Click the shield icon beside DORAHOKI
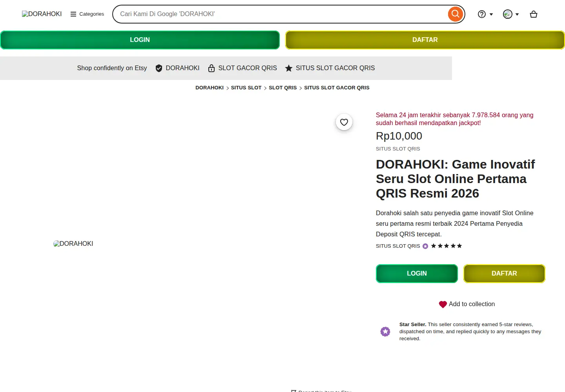 [x=159, y=68]
